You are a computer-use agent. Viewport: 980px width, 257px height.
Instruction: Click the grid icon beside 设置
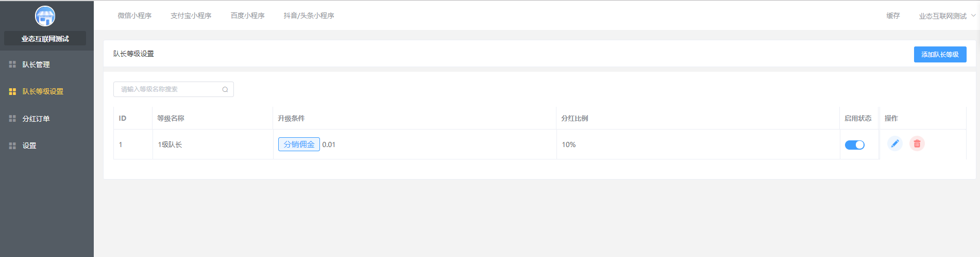coord(12,146)
